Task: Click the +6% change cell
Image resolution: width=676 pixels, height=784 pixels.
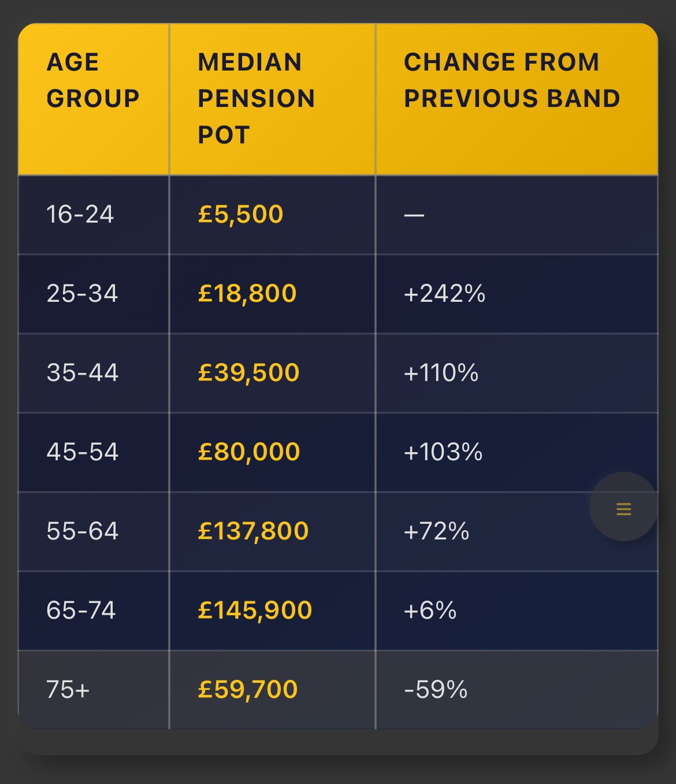Action: (x=430, y=611)
